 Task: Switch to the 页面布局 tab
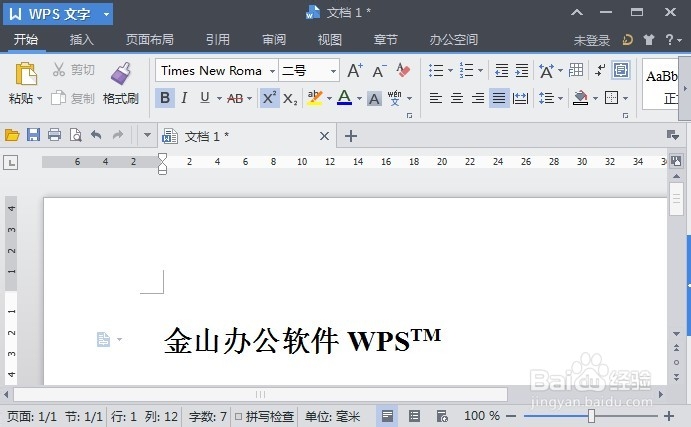click(x=149, y=40)
